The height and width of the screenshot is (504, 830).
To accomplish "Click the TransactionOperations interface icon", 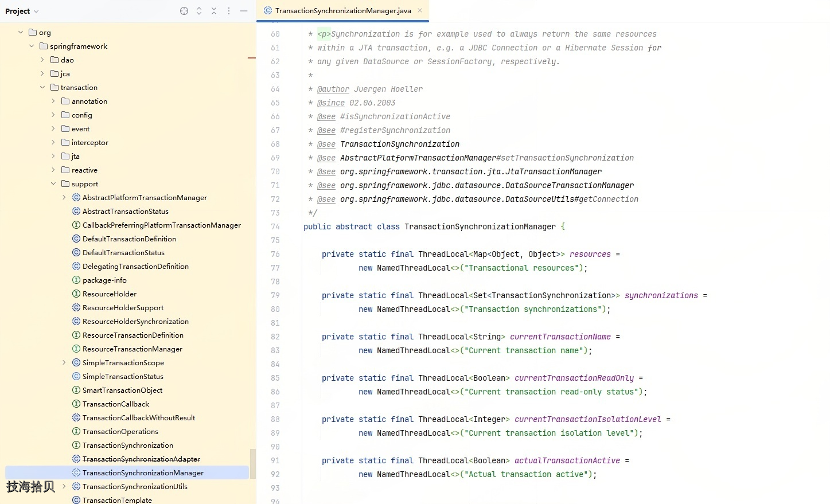I will [x=76, y=432].
